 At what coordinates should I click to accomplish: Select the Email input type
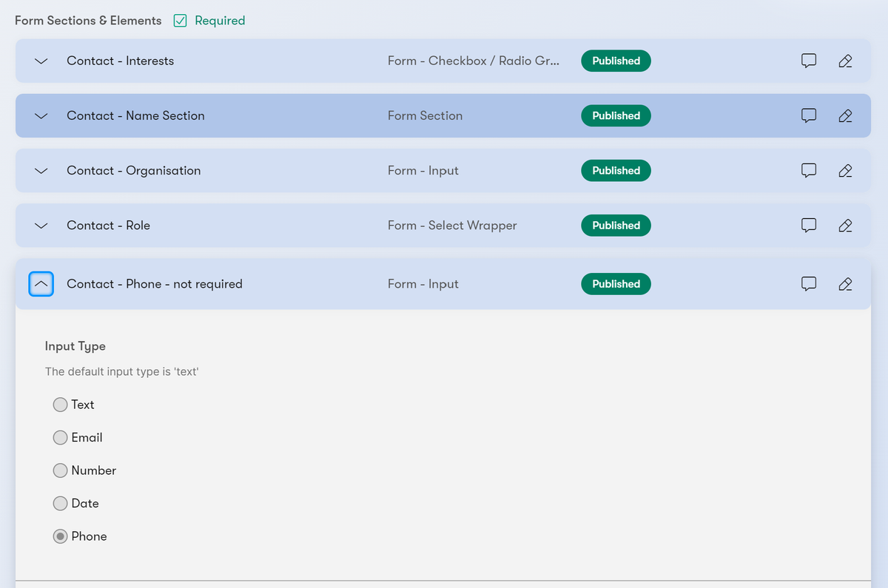pos(60,437)
